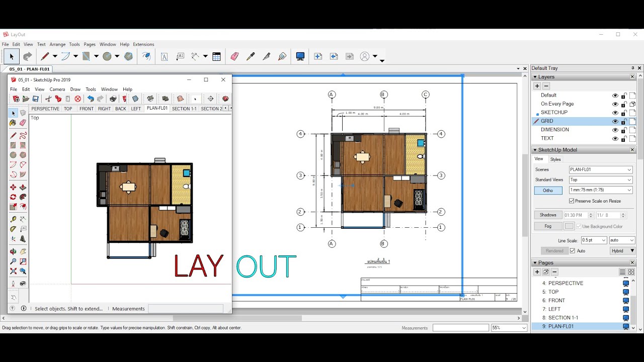Image resolution: width=644 pixels, height=362 pixels.
Task: Open the Standard Views dropdown
Action: coord(601,180)
